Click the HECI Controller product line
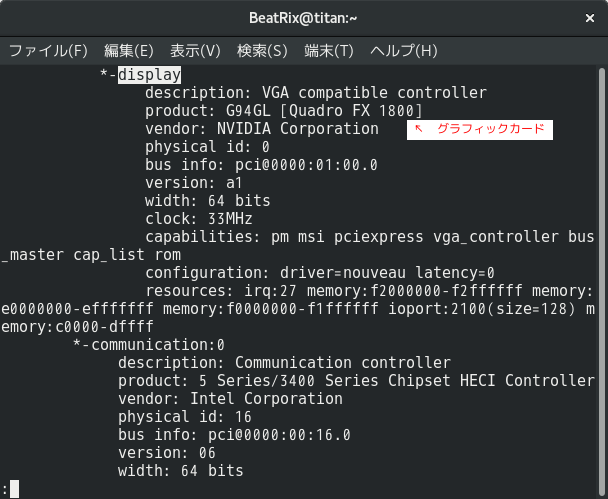Screen dimensions: 608x499 coord(356,381)
